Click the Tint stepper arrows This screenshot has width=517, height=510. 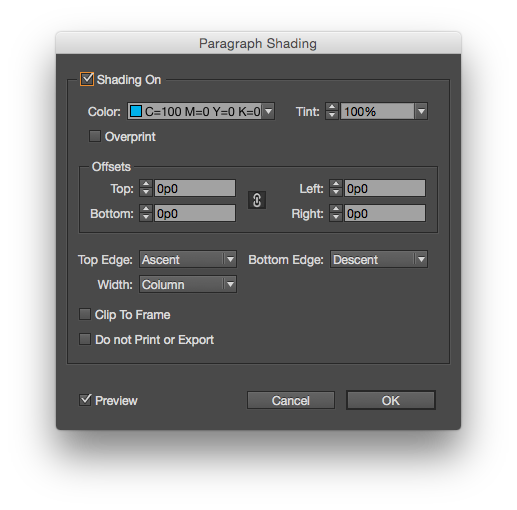pyautogui.click(x=332, y=111)
